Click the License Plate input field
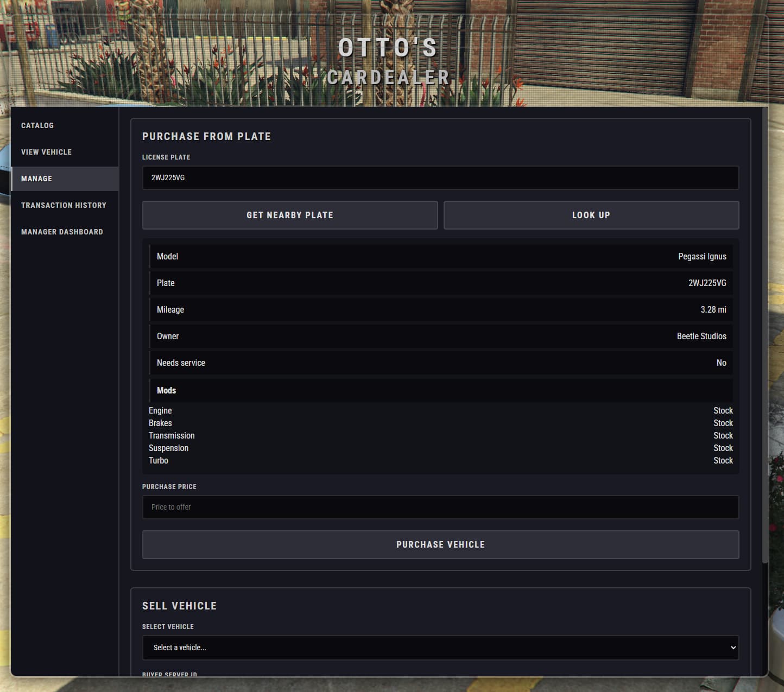The height and width of the screenshot is (692, 784). 440,178
